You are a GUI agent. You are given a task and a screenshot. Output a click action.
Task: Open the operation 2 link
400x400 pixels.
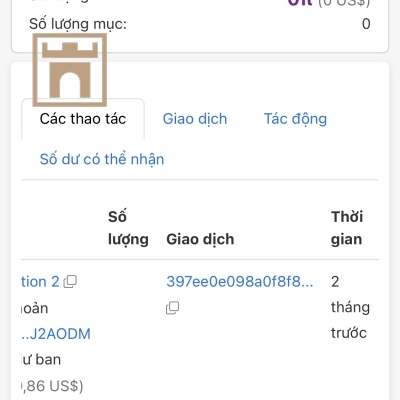(40, 282)
